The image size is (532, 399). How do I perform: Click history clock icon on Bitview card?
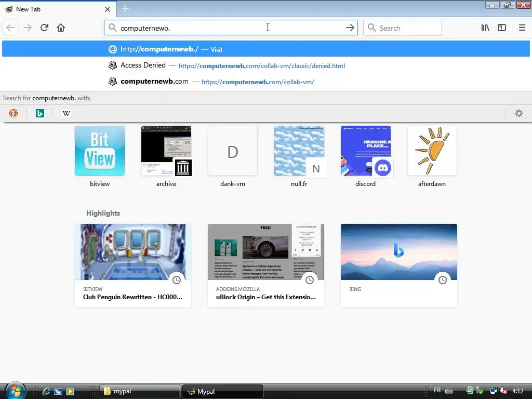(177, 280)
